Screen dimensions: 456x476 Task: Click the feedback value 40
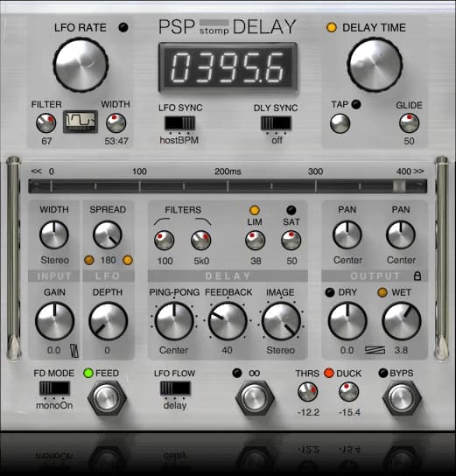(x=227, y=350)
